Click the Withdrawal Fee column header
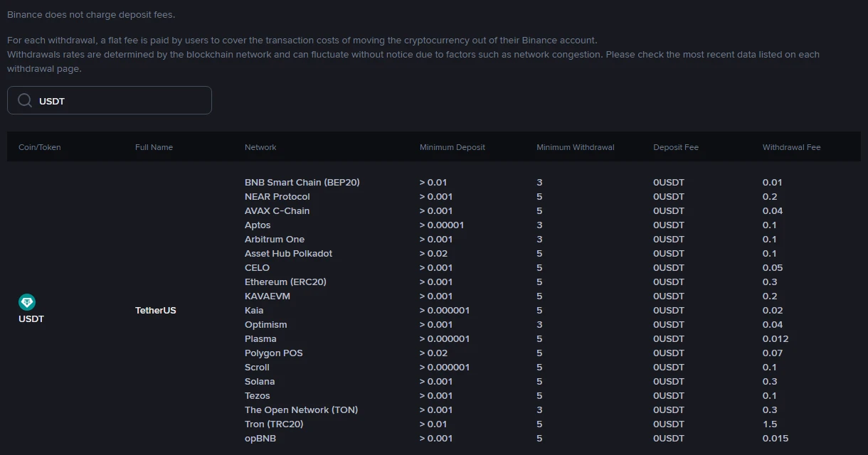 pyautogui.click(x=792, y=147)
